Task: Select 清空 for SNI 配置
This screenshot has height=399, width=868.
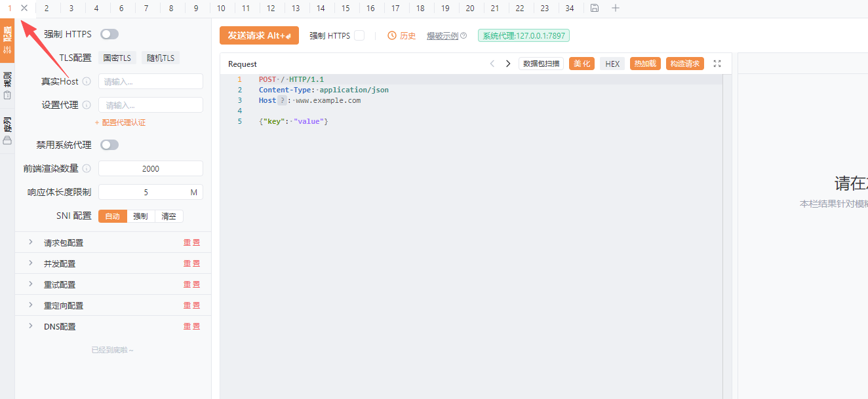Action: tap(169, 216)
